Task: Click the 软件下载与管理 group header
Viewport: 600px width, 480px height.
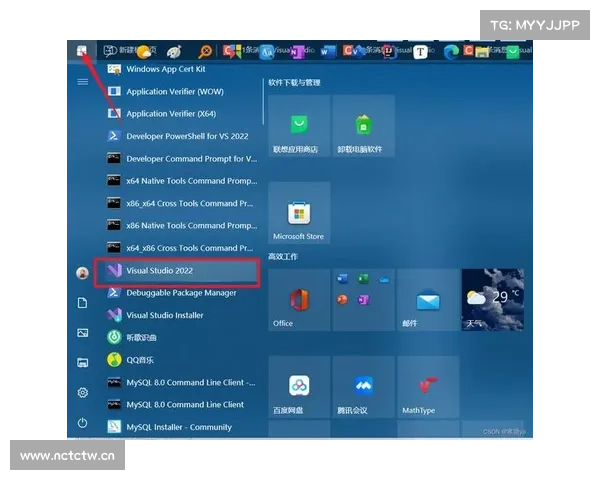Action: pos(294,83)
